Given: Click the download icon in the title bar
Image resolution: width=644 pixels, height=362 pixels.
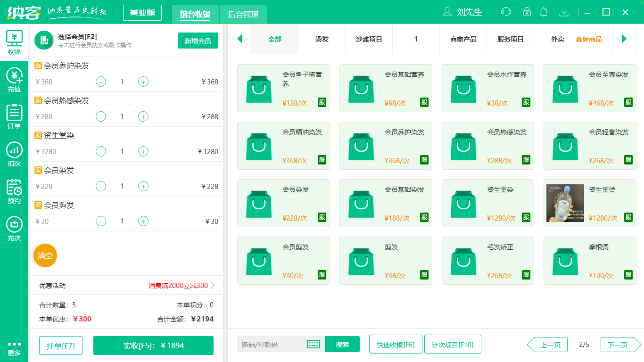Looking at the screenshot, I should 563,12.
